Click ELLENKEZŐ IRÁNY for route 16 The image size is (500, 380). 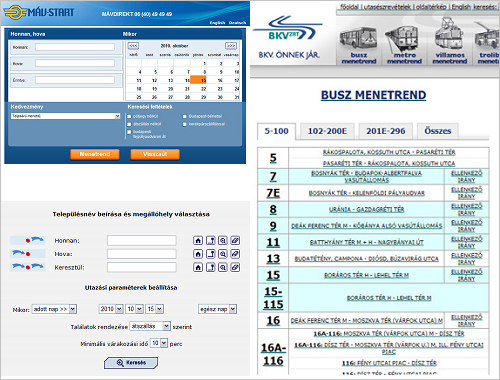tap(466, 320)
